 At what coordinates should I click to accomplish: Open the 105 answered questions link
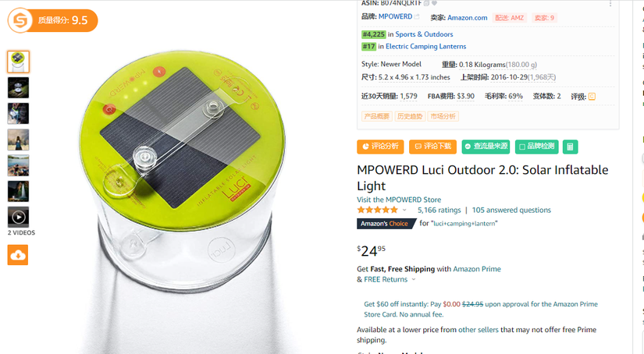click(x=511, y=210)
